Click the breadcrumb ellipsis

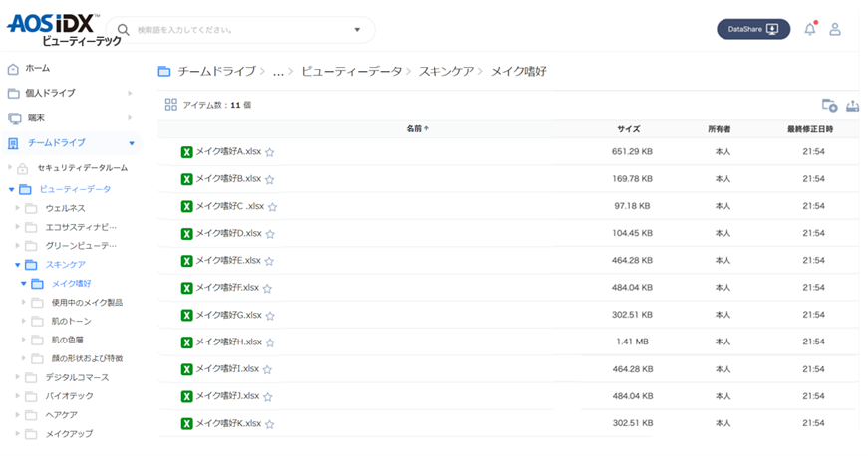278,72
